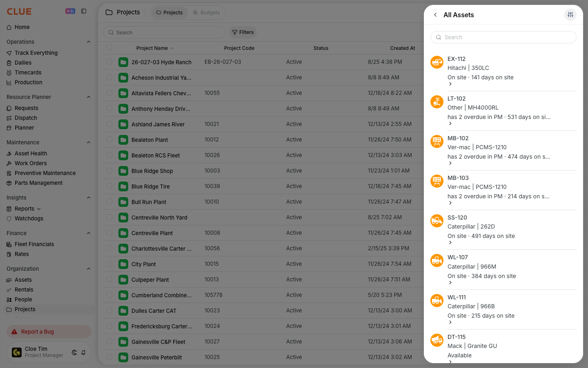Check the select-all projects checkbox
The image size is (588, 368).
(x=109, y=48)
